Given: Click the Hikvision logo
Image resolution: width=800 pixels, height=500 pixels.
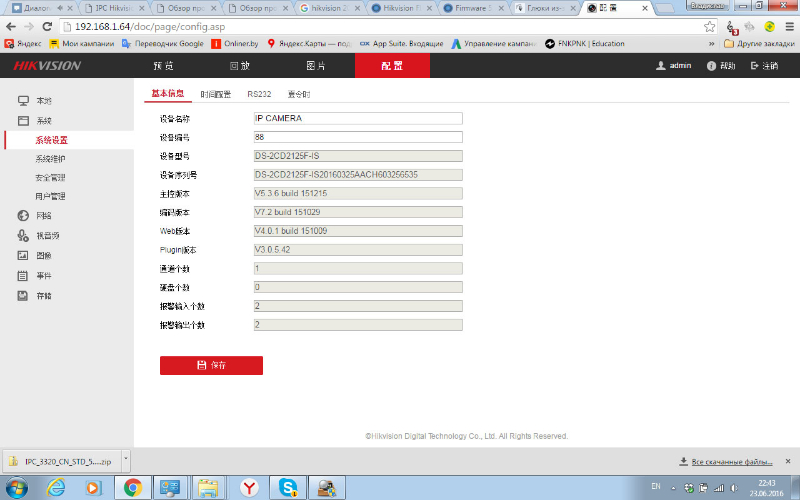Looking at the screenshot, I should point(47,65).
